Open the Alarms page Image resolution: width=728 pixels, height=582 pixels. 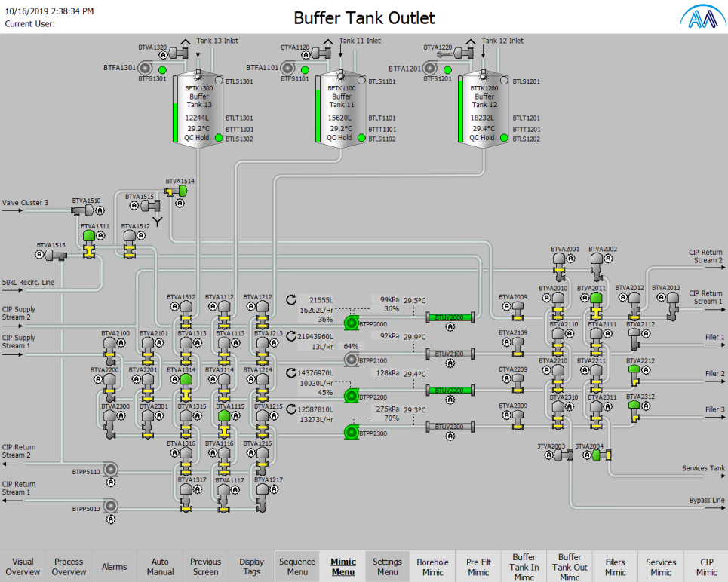pos(114,567)
